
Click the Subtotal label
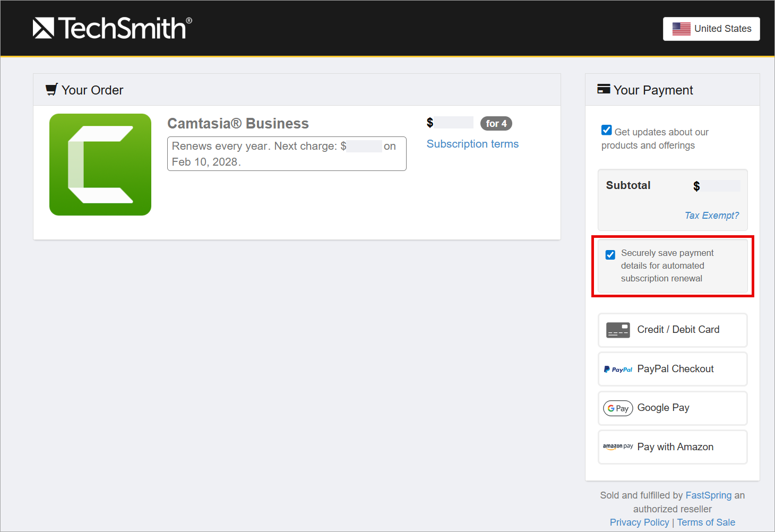click(628, 185)
